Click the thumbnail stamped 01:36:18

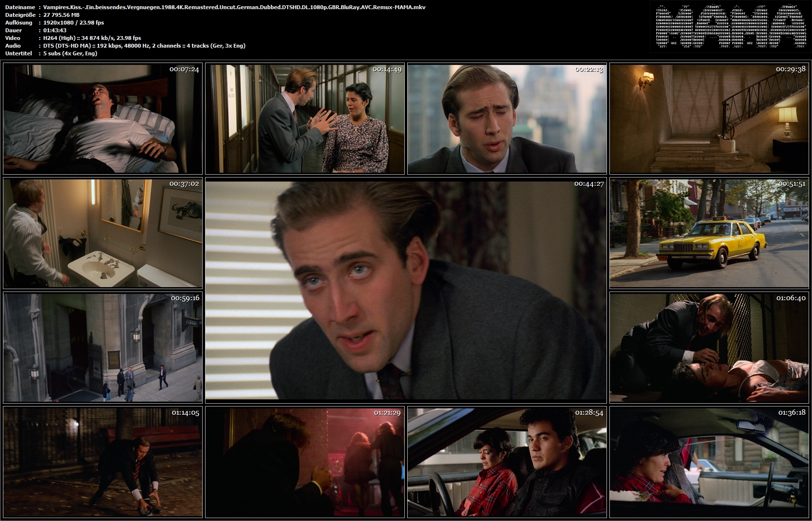pos(709,462)
